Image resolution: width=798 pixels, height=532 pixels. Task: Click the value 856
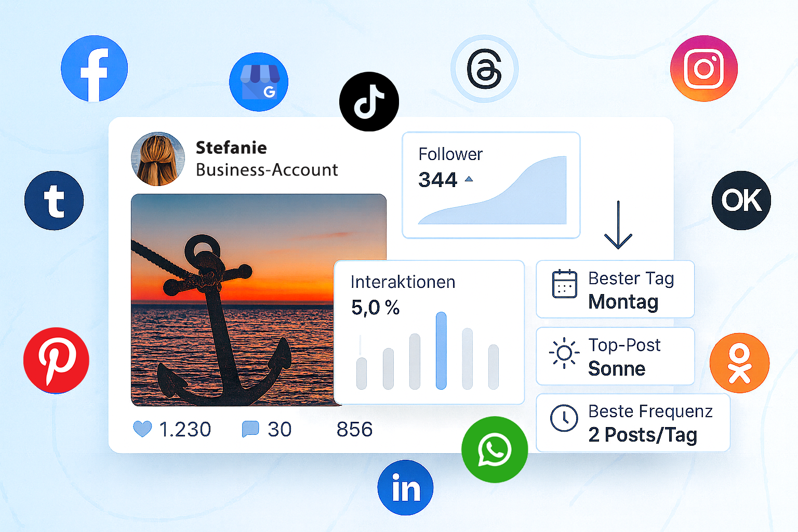point(354,430)
